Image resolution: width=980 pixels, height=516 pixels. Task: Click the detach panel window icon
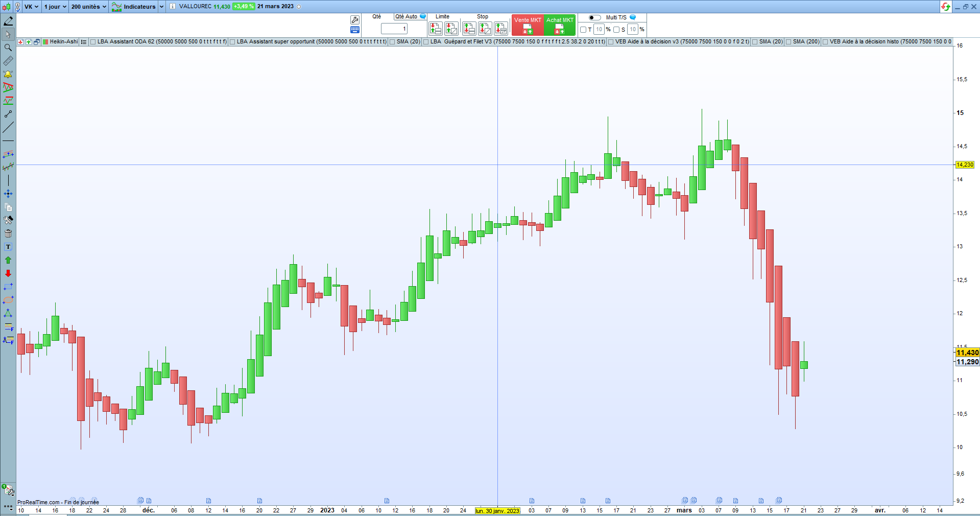pyautogui.click(x=37, y=42)
